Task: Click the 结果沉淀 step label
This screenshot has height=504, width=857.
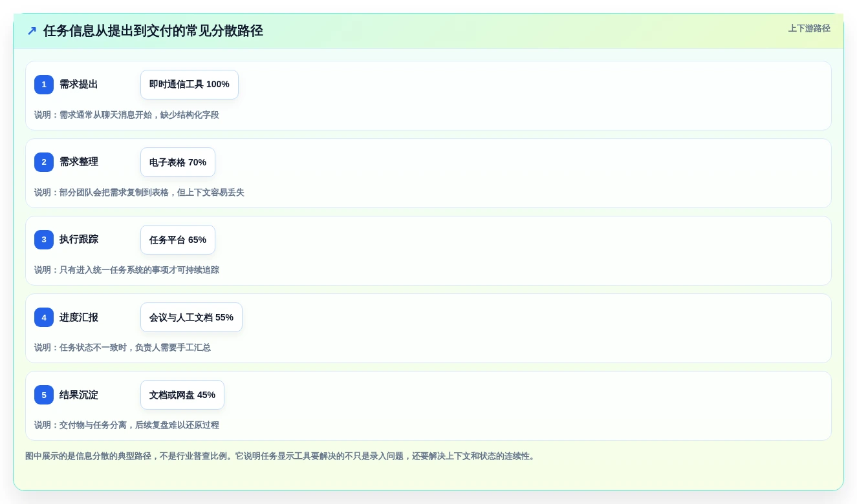Action: coord(79,395)
